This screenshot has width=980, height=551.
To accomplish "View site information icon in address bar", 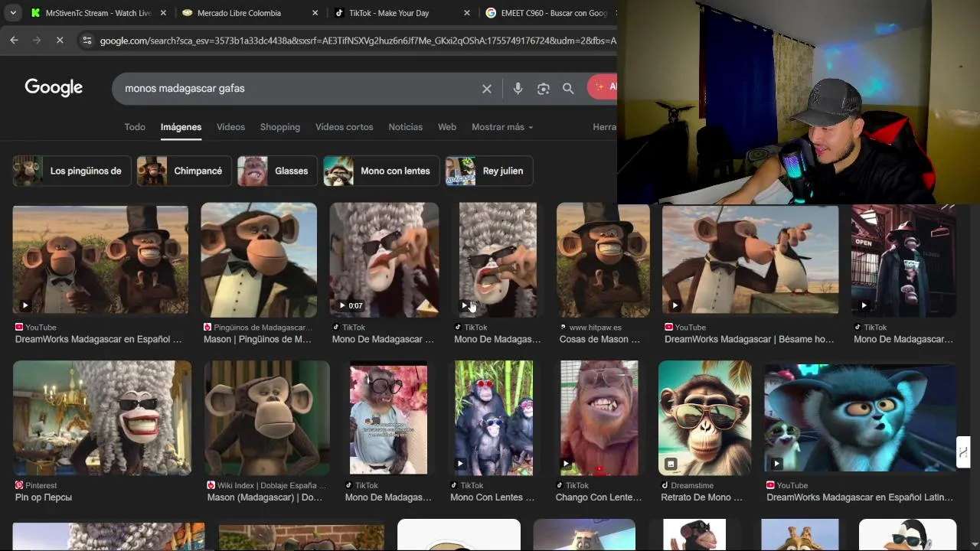I will (x=87, y=41).
